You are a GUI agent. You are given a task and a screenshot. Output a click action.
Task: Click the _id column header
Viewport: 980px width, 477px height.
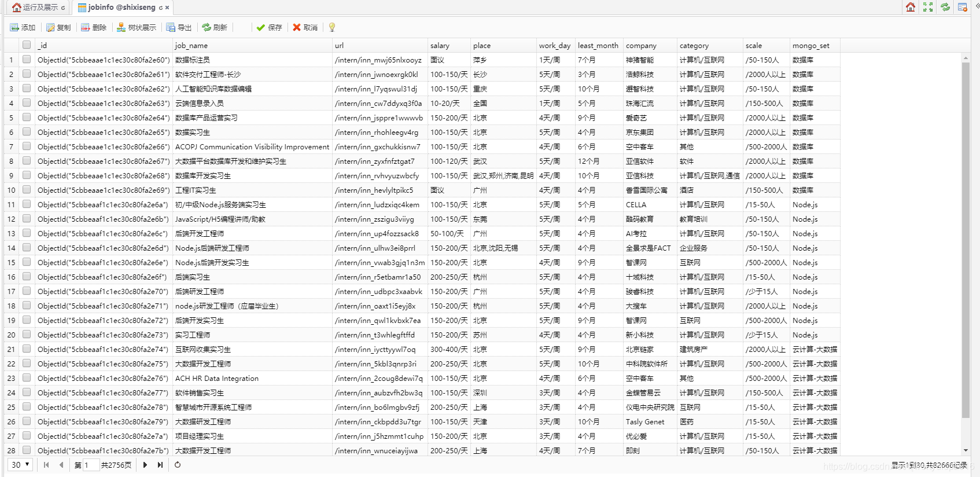(104, 45)
